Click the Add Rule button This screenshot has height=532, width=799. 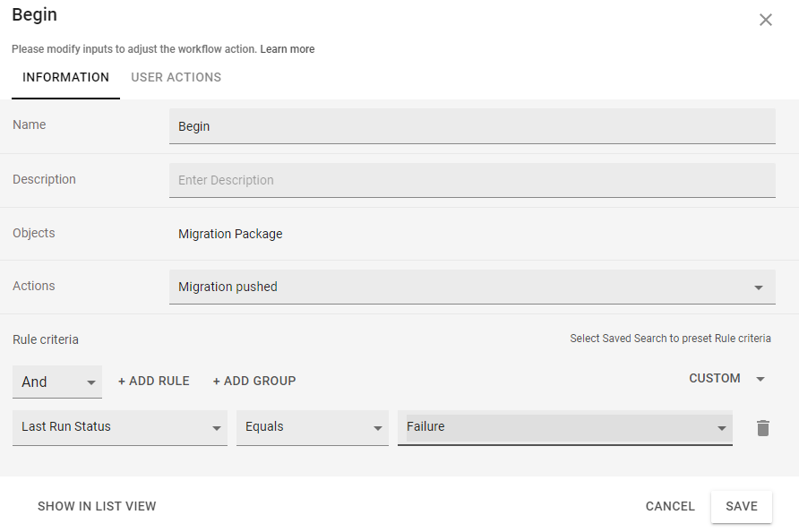(x=154, y=381)
